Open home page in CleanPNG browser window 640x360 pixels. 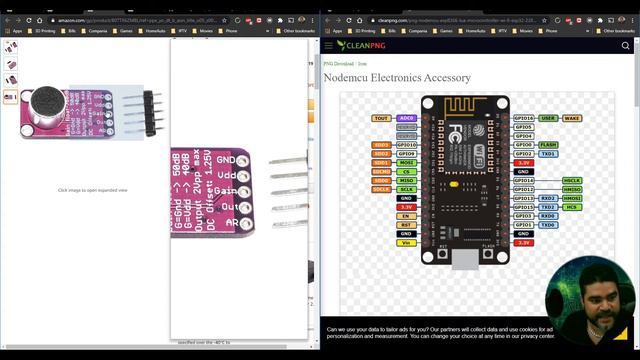click(360, 20)
